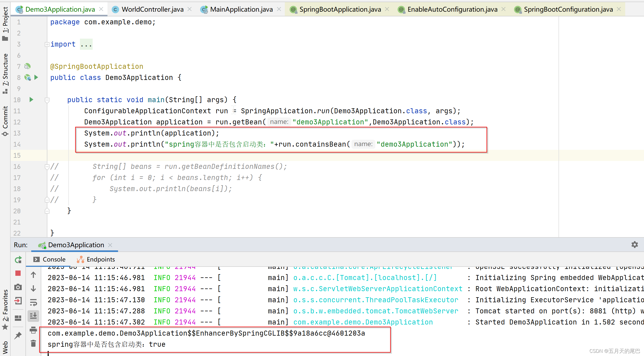Switch to the Endpoints tab

[x=96, y=259]
